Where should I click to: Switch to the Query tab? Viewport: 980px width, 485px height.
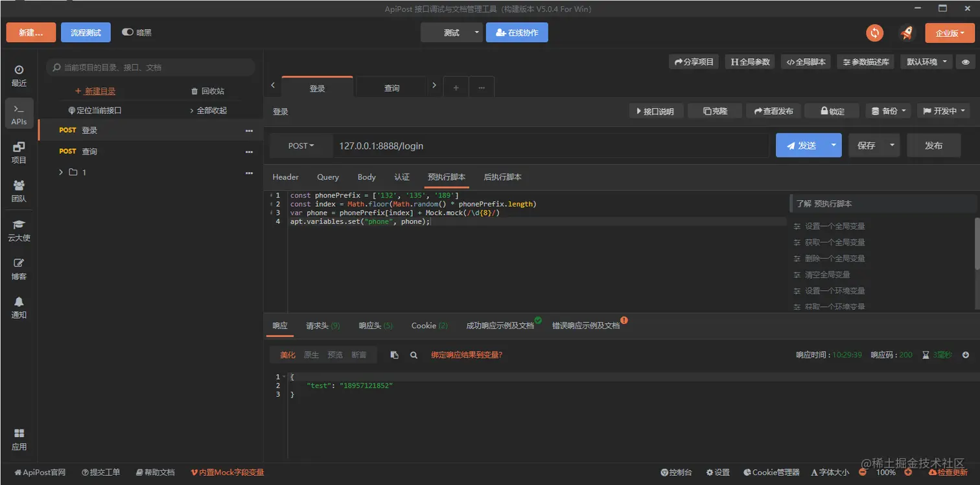pyautogui.click(x=328, y=177)
